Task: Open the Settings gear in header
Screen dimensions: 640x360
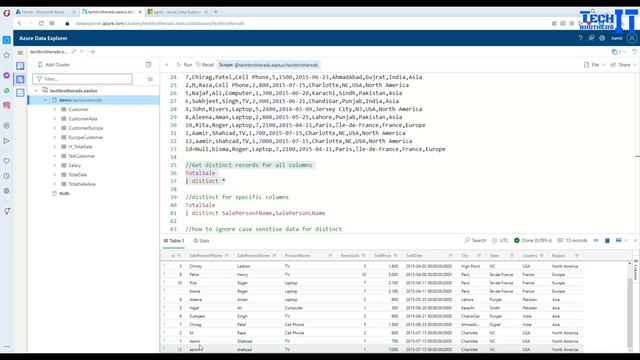Action: point(602,38)
